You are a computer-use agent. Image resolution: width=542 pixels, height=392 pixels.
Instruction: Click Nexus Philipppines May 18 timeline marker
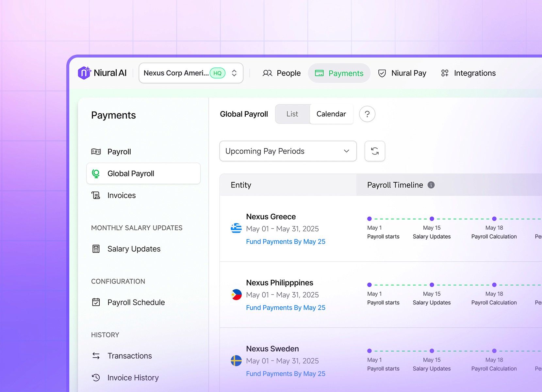pyautogui.click(x=494, y=285)
